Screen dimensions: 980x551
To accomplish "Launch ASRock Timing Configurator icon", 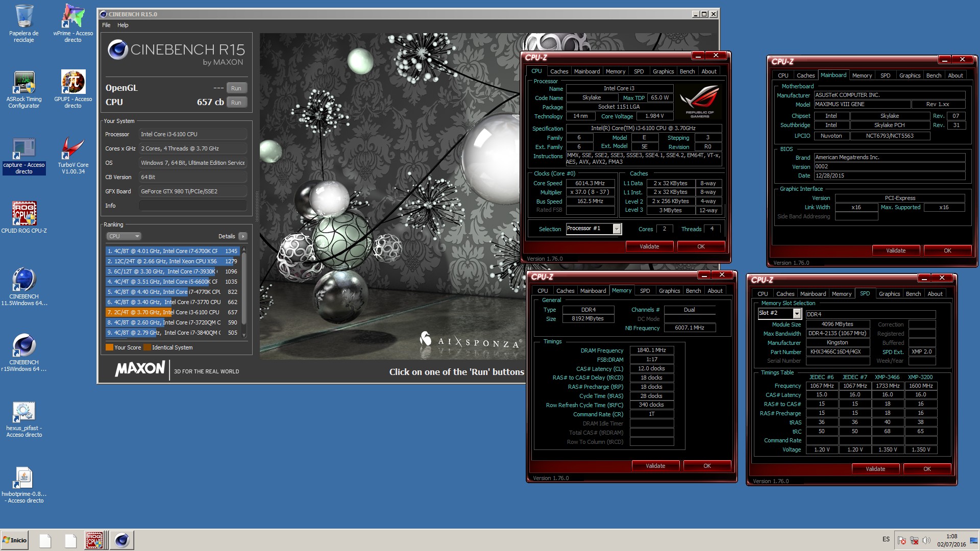I will (24, 89).
